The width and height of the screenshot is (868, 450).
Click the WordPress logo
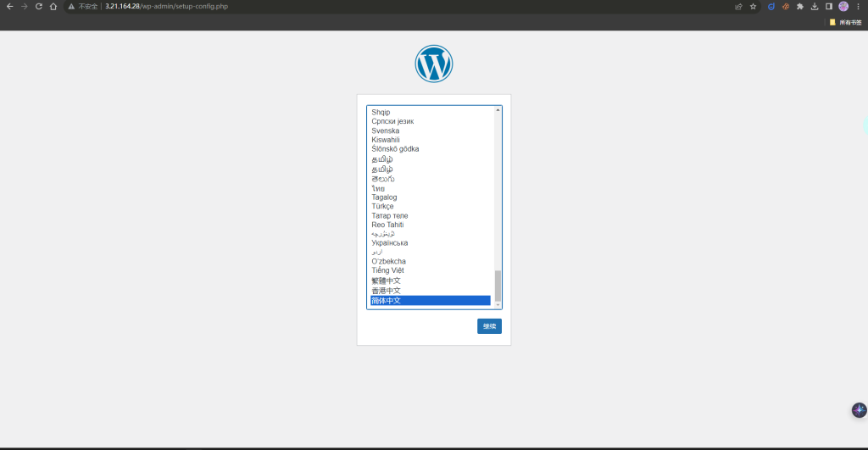[434, 64]
